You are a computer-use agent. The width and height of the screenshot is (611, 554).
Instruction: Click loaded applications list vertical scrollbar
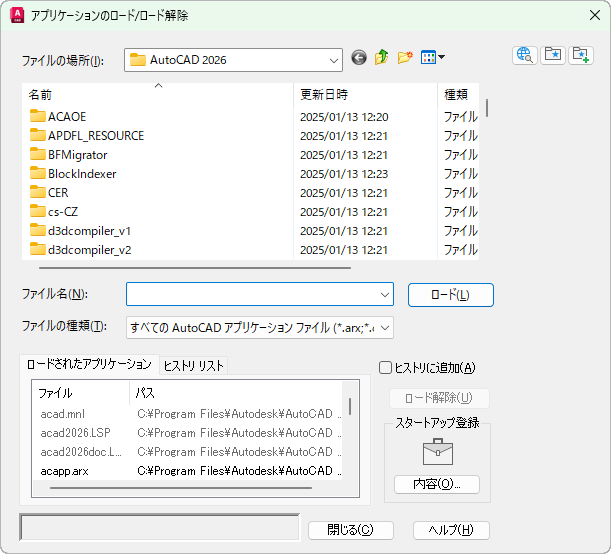350,406
